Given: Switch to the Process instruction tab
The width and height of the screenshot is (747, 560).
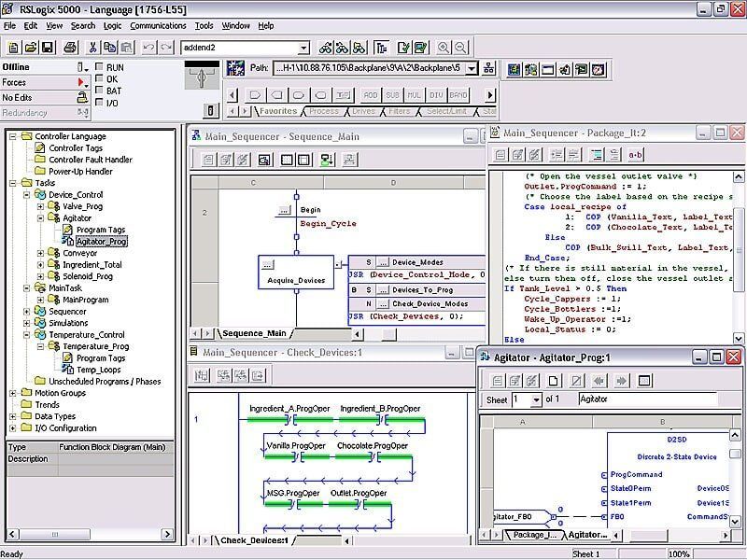Looking at the screenshot, I should click(323, 111).
